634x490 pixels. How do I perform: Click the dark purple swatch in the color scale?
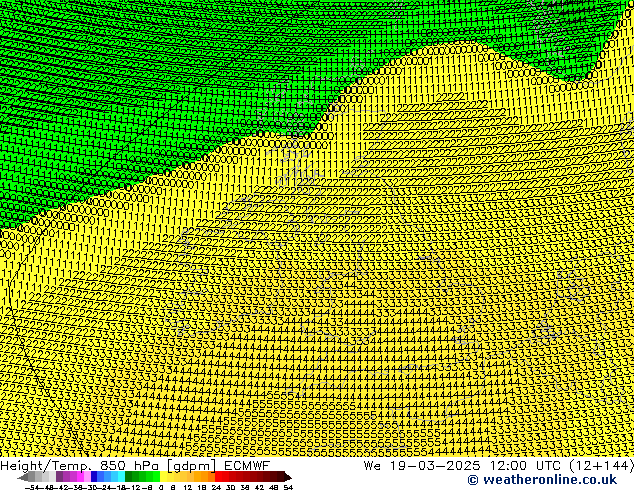coord(59,477)
